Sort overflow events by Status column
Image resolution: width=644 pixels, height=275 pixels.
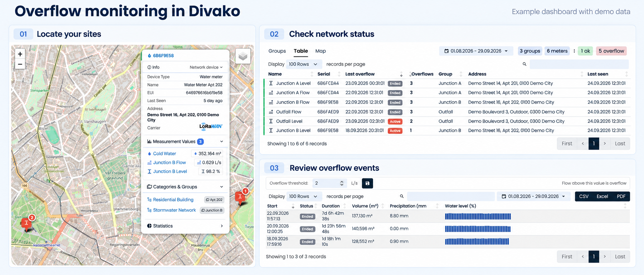(316, 206)
